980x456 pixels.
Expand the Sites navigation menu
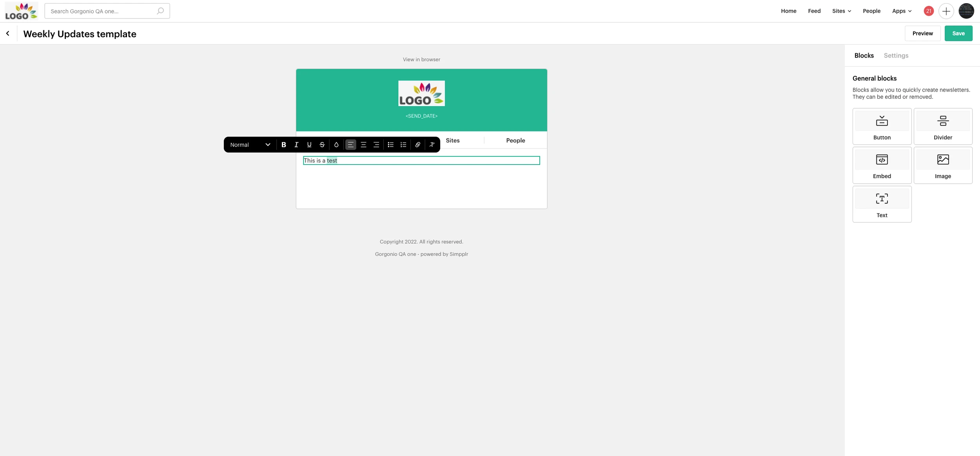(x=841, y=11)
